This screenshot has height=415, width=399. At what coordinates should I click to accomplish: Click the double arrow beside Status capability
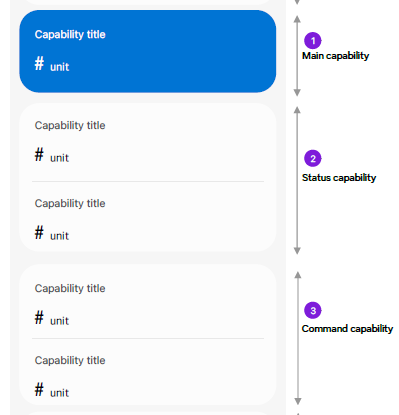(297, 180)
